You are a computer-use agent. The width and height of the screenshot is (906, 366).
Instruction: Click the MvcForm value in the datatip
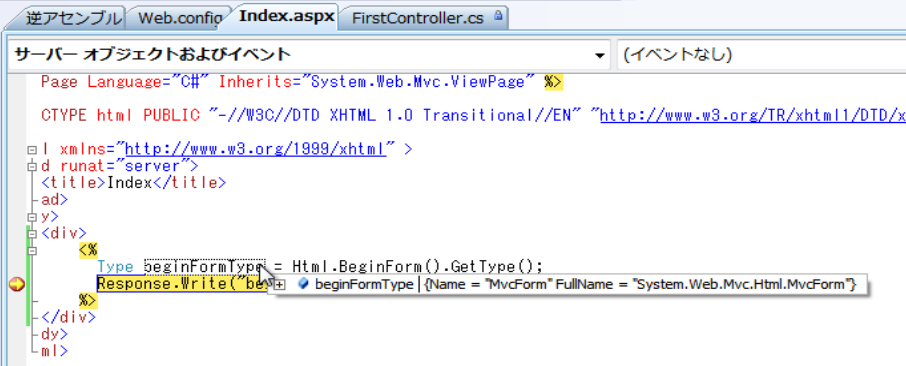pyautogui.click(x=640, y=284)
